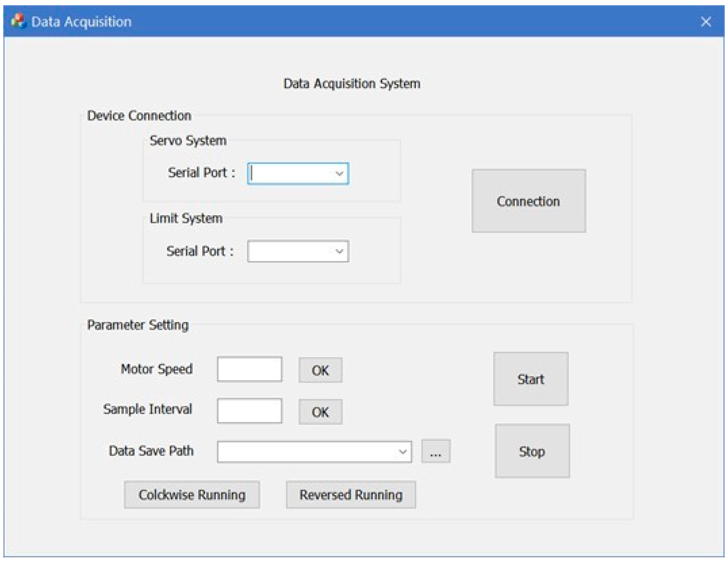
Task: Click the Connection button
Action: tap(529, 201)
